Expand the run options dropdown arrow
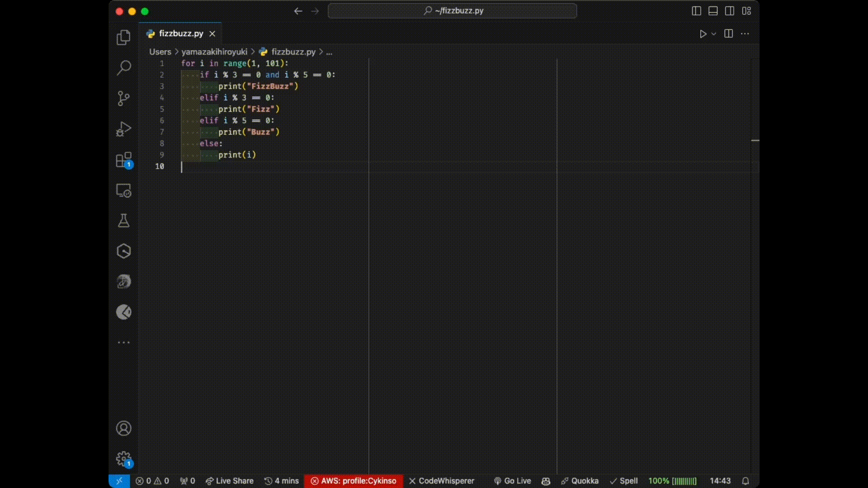The height and width of the screenshot is (488, 868). coord(714,34)
